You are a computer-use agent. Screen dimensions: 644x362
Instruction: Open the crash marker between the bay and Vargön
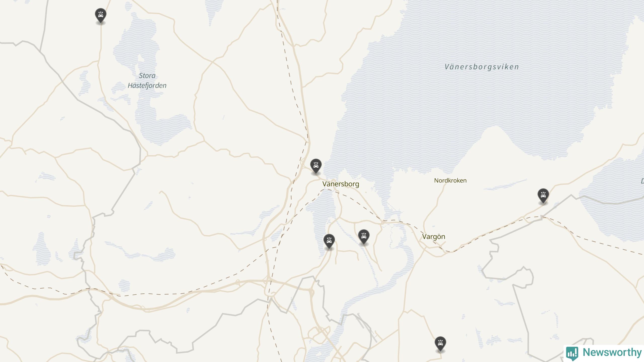[364, 237]
